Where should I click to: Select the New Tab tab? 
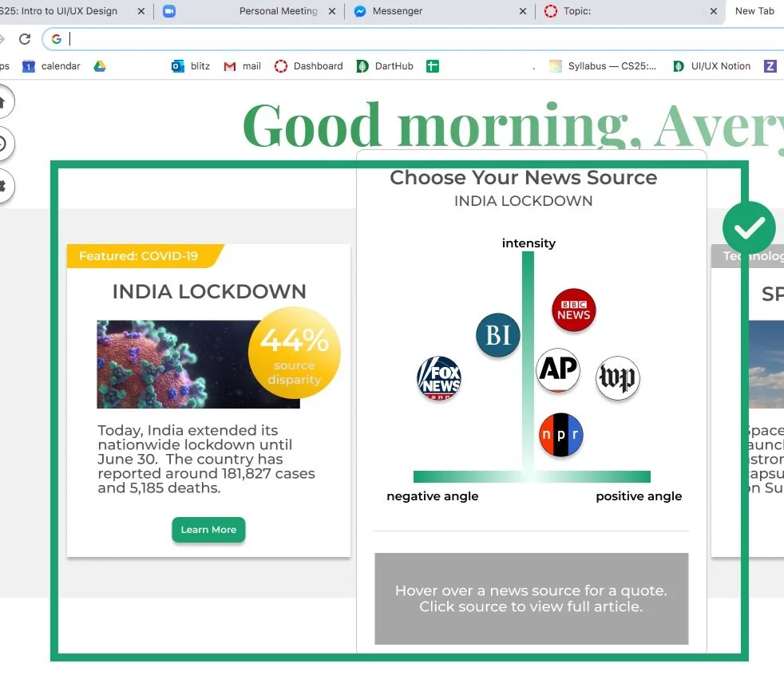pyautogui.click(x=754, y=11)
